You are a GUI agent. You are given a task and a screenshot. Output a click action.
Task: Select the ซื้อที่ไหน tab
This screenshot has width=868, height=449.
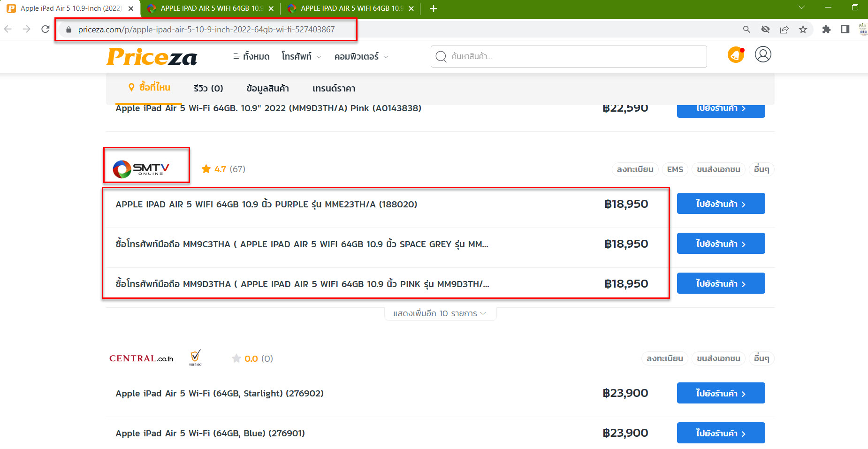(149, 87)
